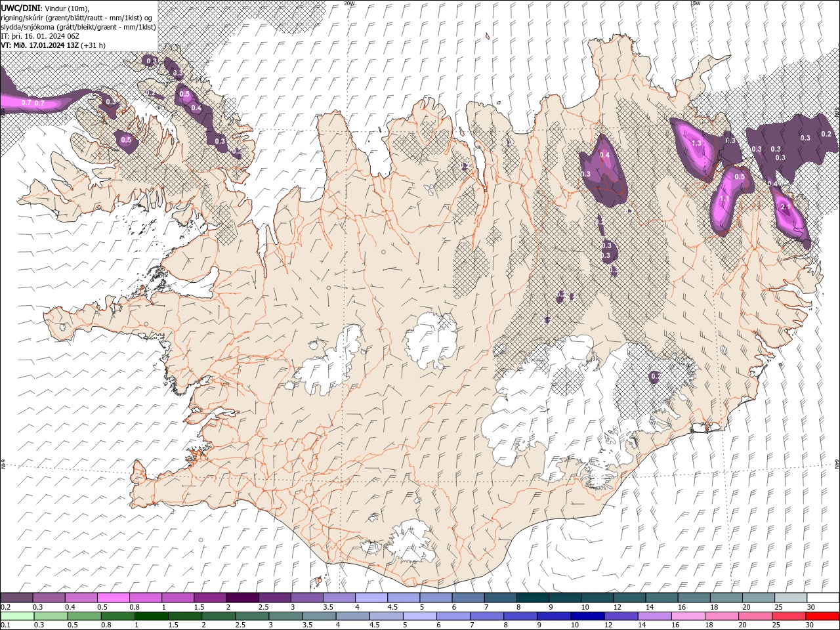
Task: Click the left 0.7 value in pink band
Action: tap(26, 102)
